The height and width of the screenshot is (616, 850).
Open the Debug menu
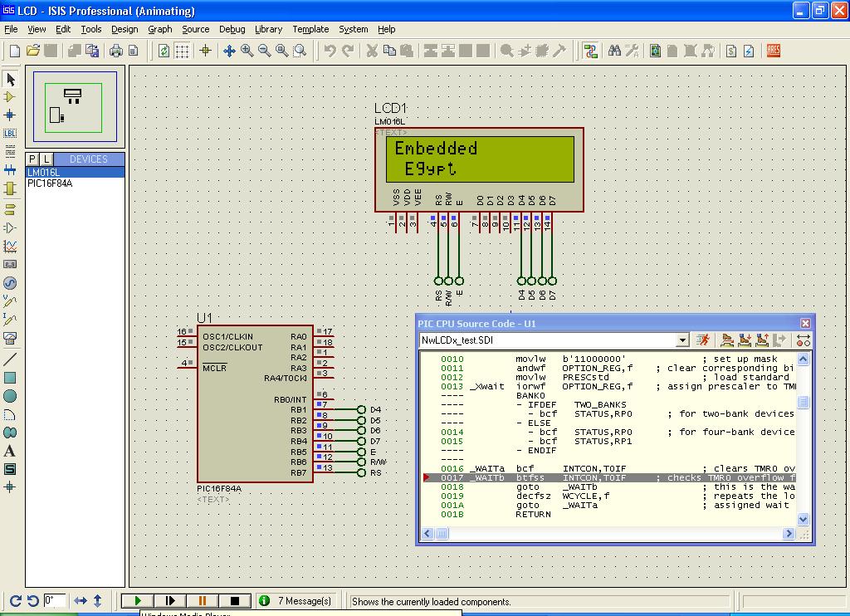tap(232, 29)
